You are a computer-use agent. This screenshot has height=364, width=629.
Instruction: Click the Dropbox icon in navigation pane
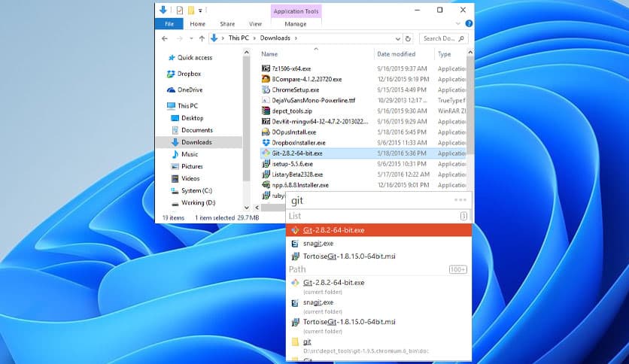coord(171,74)
